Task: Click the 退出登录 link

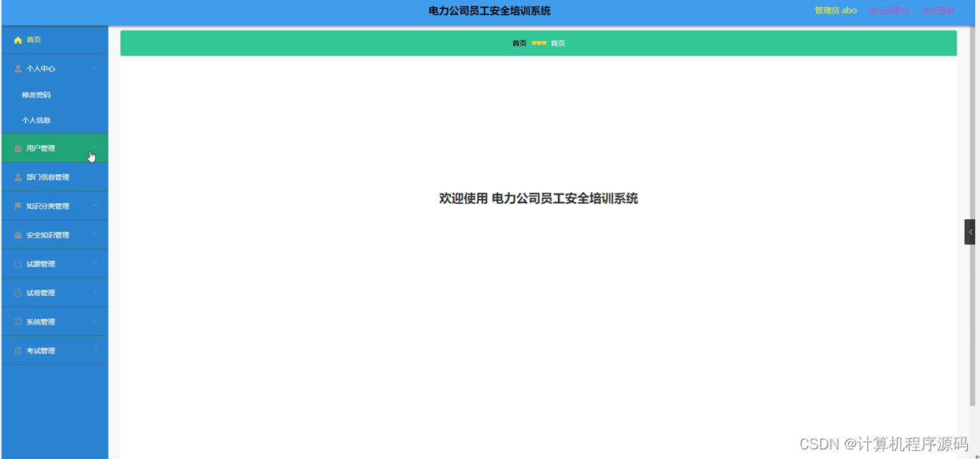Action: click(x=938, y=10)
